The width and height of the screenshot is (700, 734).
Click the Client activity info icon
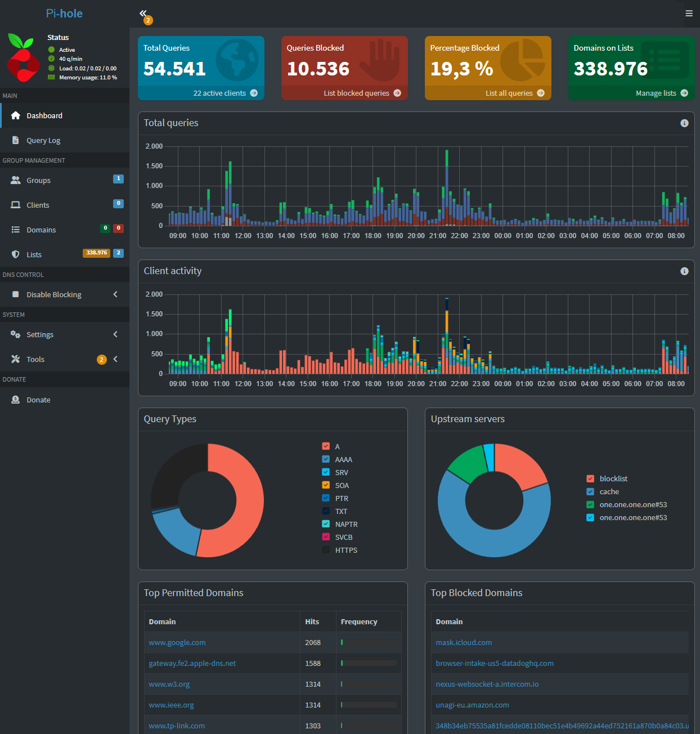[x=684, y=271]
